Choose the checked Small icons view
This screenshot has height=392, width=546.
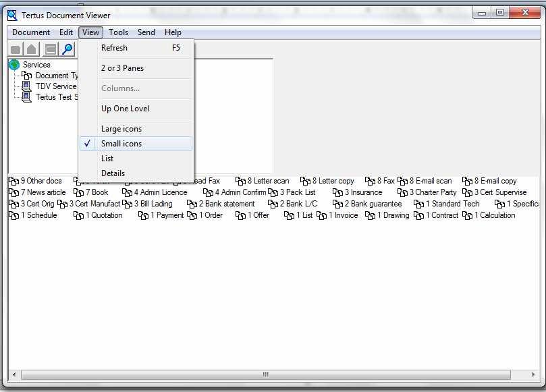click(x=136, y=144)
